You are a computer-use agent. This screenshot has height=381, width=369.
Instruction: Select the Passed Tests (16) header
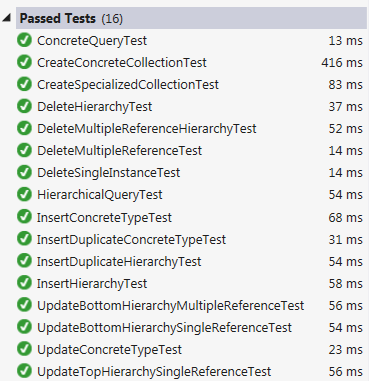[191, 18]
